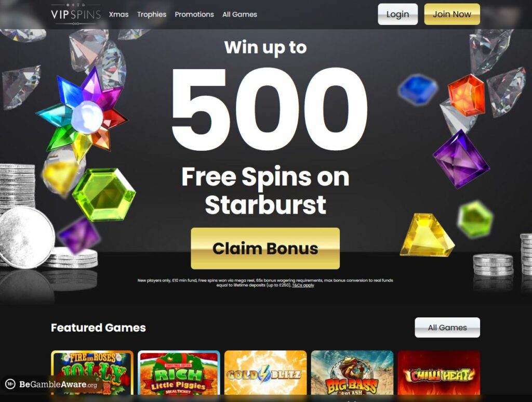
Task: Go to Promotions page
Action: [194, 14]
